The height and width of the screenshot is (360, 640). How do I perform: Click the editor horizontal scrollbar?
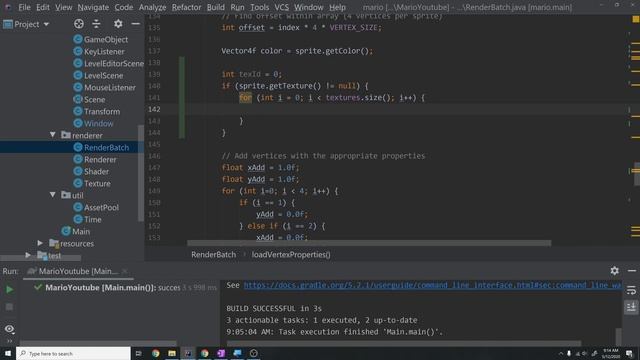[369, 243]
